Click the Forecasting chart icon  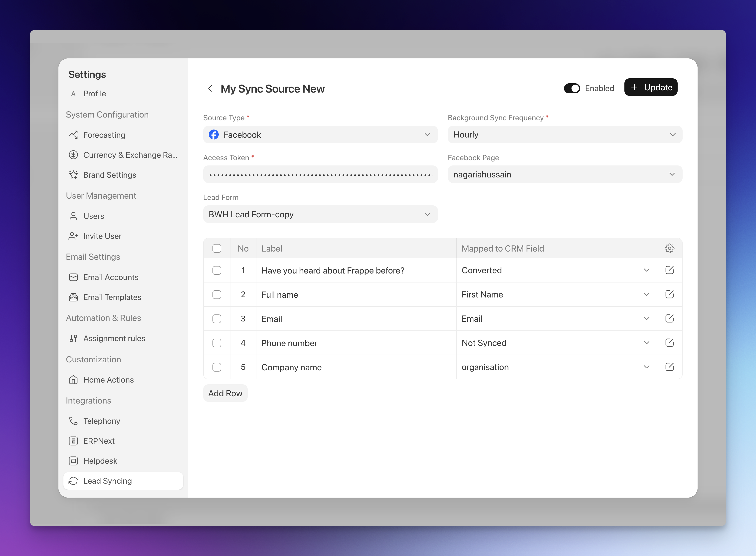(x=73, y=135)
